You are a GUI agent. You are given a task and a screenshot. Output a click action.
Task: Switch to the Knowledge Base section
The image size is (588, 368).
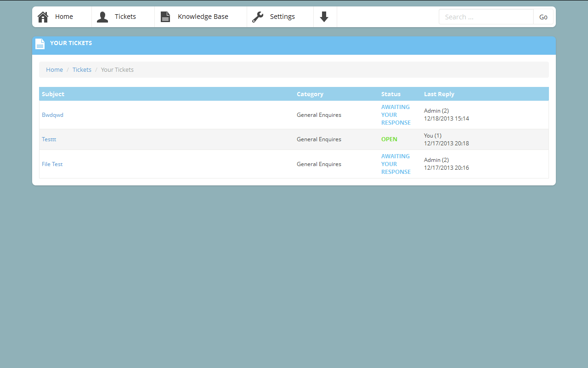204,16
